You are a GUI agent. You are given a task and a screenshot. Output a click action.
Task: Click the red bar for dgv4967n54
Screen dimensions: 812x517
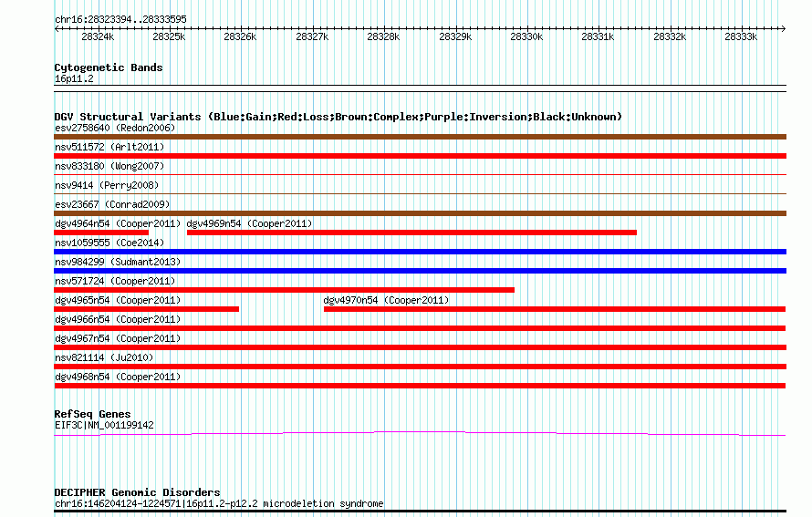coord(420,347)
